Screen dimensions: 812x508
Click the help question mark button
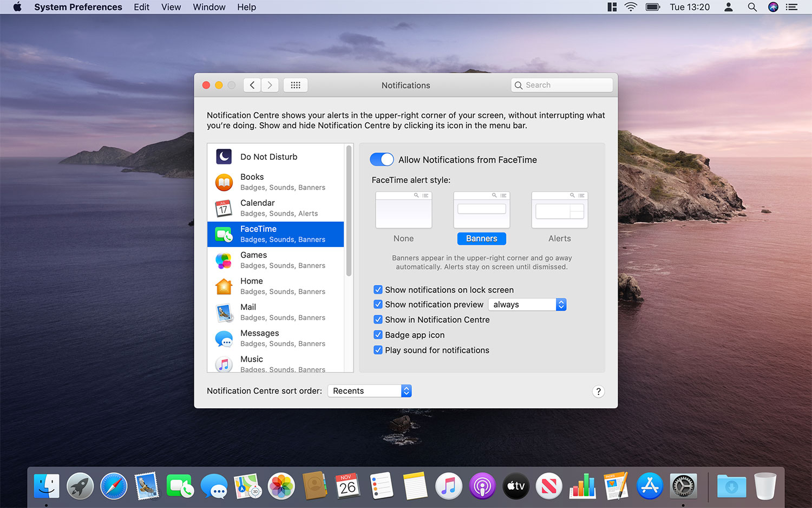click(598, 391)
